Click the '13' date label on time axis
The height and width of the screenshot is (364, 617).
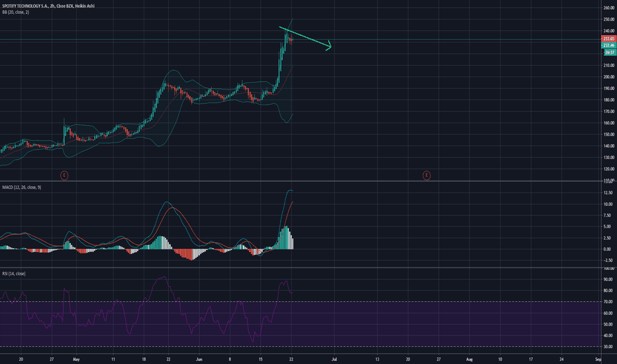tap(377, 359)
